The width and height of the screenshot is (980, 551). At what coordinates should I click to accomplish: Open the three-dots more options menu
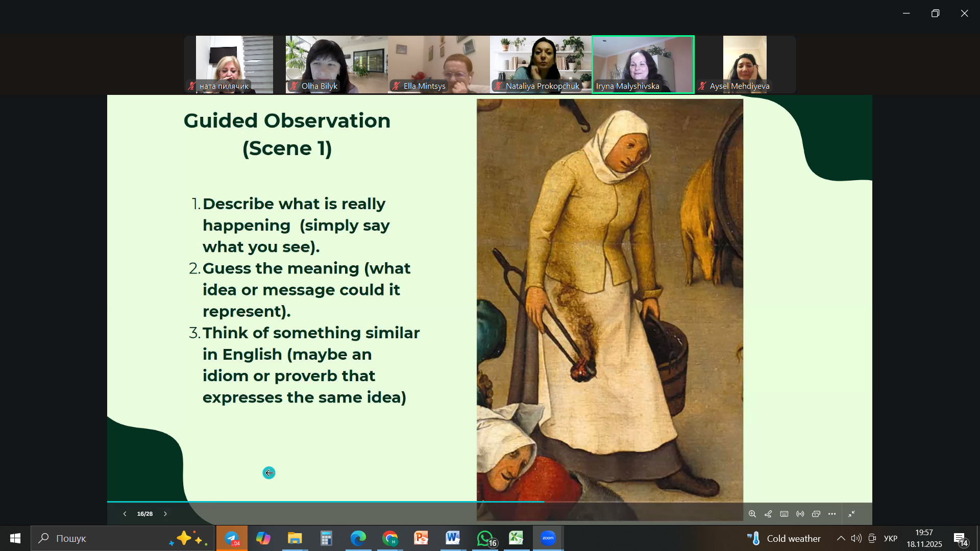[x=832, y=514]
